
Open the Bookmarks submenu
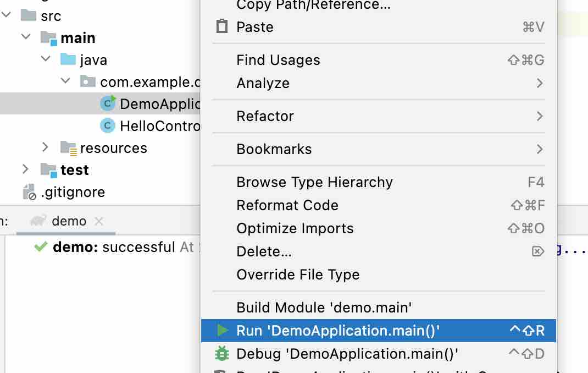(x=379, y=149)
